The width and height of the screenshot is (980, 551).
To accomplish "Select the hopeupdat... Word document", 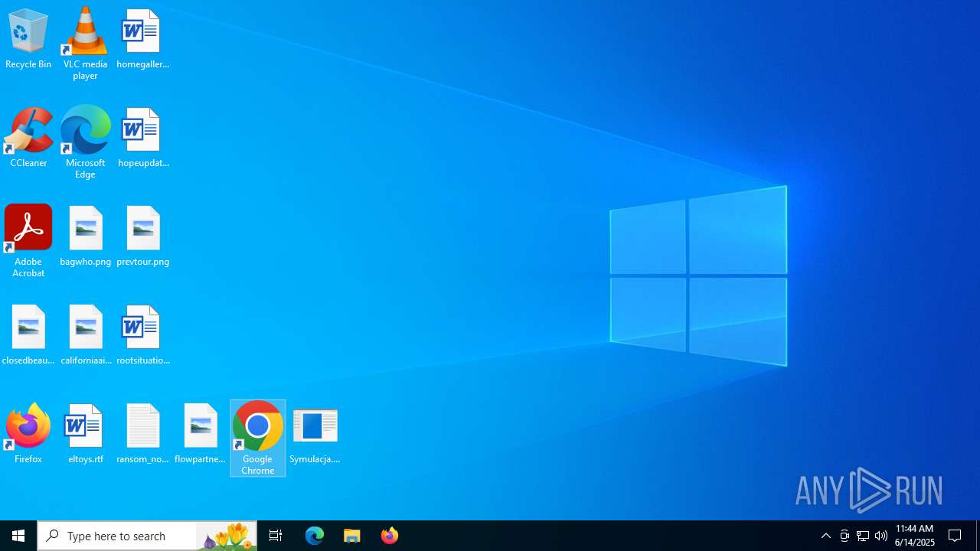I will point(142,137).
